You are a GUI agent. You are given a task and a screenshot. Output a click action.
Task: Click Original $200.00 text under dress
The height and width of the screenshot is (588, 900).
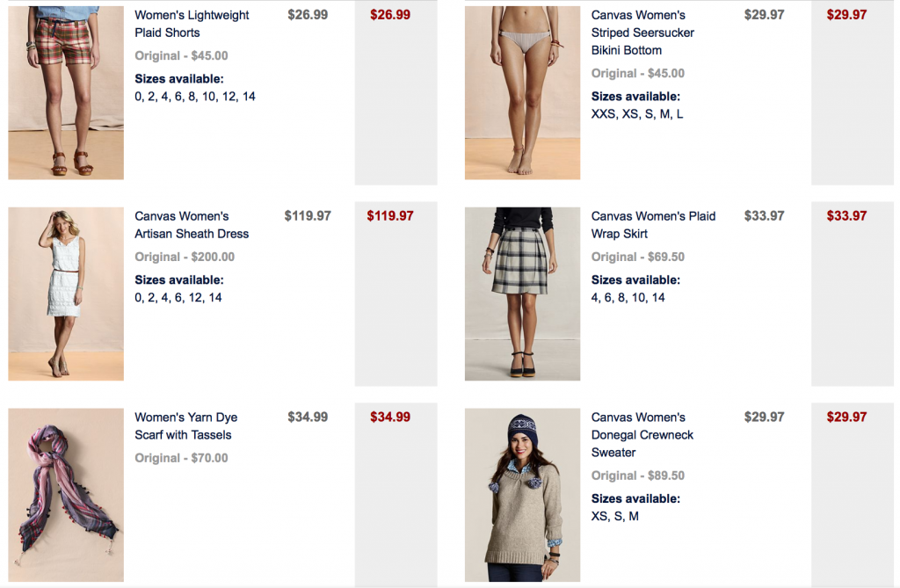click(x=185, y=257)
